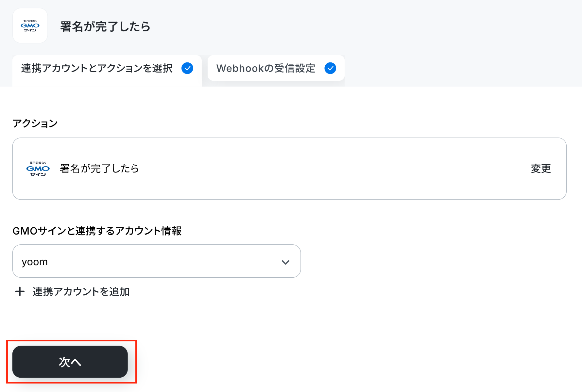Click GMOサインと連携するアカウント情報 label
The image size is (582, 392).
pos(97,231)
